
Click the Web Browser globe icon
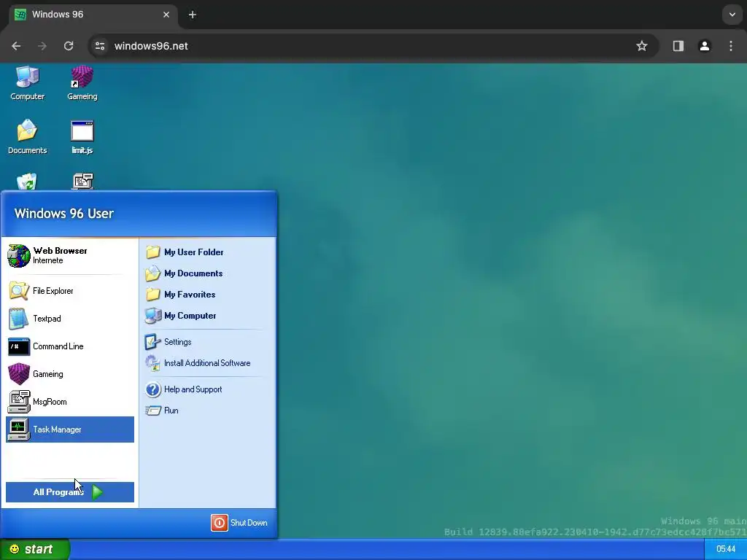[18, 256]
